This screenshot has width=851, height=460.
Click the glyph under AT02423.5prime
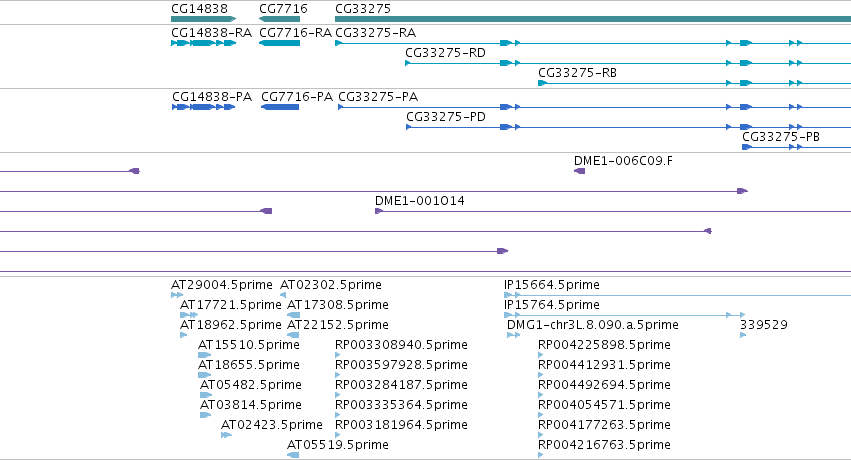pos(226,435)
